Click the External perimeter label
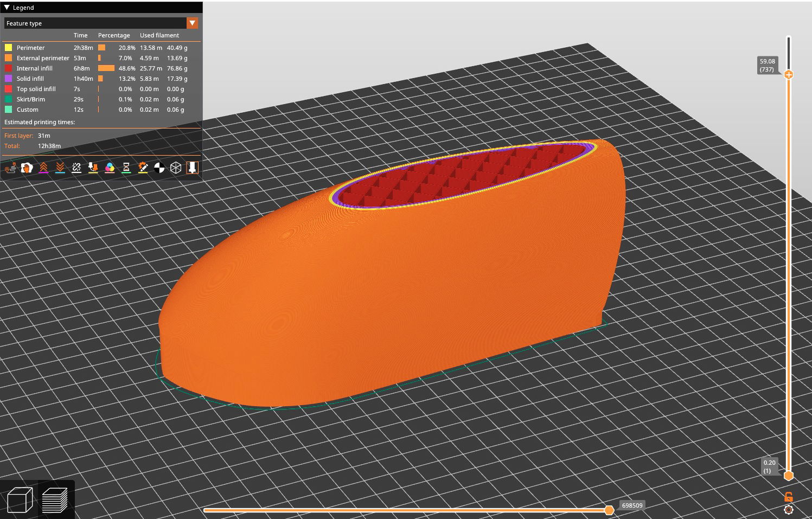Viewport: 812px width, 519px height. click(x=43, y=58)
